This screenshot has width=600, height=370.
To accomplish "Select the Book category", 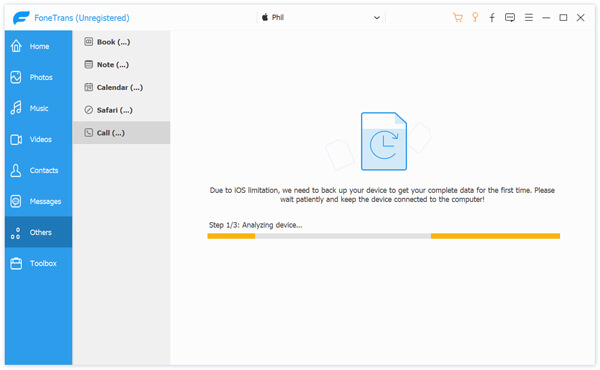I will pos(121,42).
